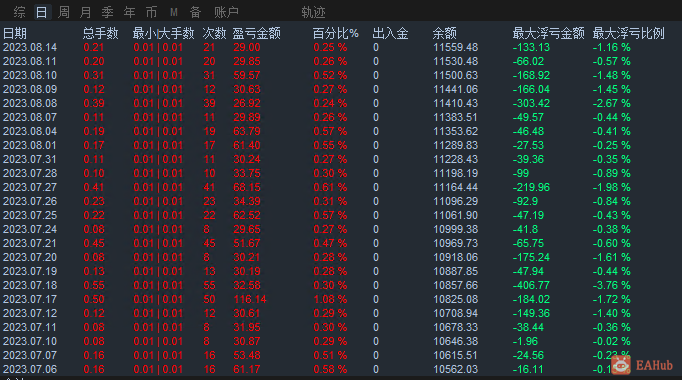Select the 2023.08.01 date cell
Viewport: 682px width, 380px height.
point(30,145)
